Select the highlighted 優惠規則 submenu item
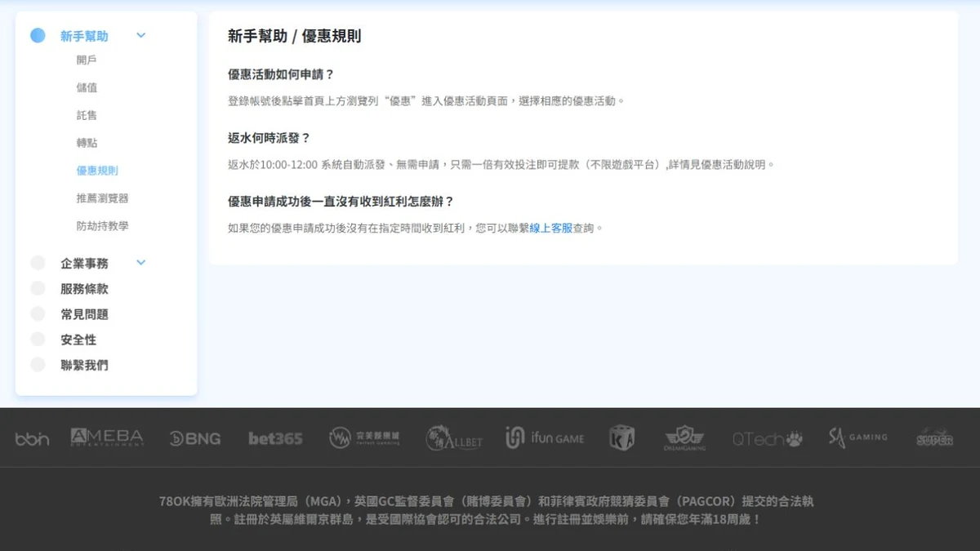This screenshot has width=980, height=551. pos(97,171)
